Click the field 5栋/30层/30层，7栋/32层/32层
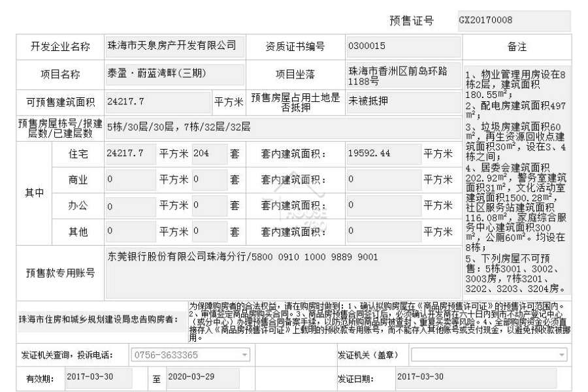 pyautogui.click(x=283, y=128)
